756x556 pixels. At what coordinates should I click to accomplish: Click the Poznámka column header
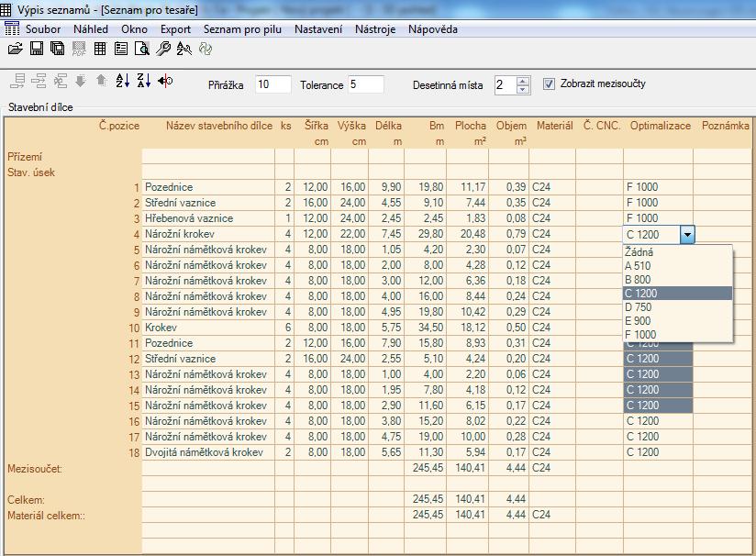(x=725, y=126)
